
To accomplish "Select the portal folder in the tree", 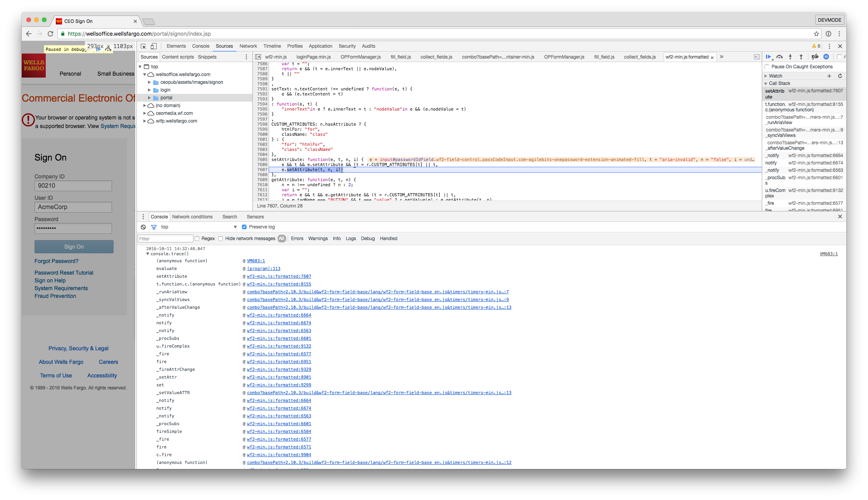I will [x=166, y=98].
